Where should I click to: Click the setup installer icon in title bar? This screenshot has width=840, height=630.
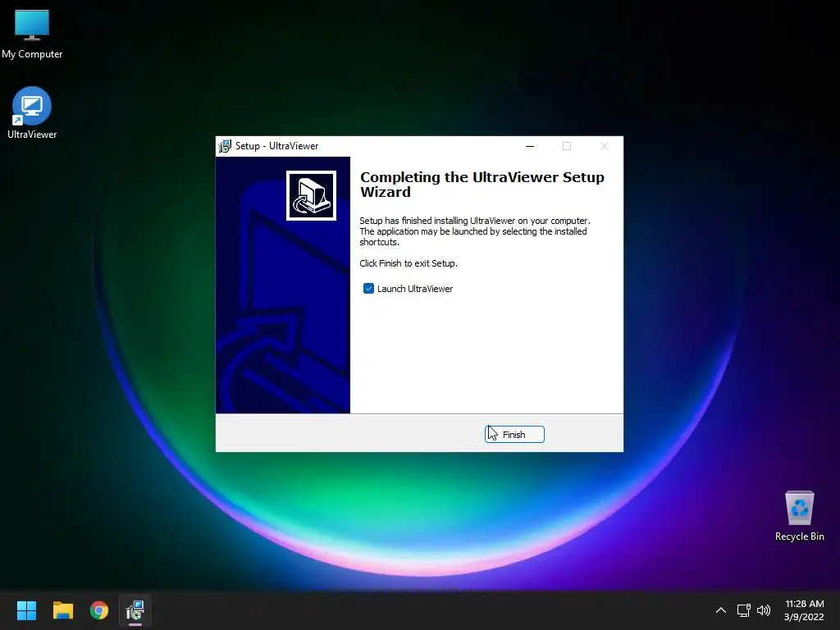225,146
